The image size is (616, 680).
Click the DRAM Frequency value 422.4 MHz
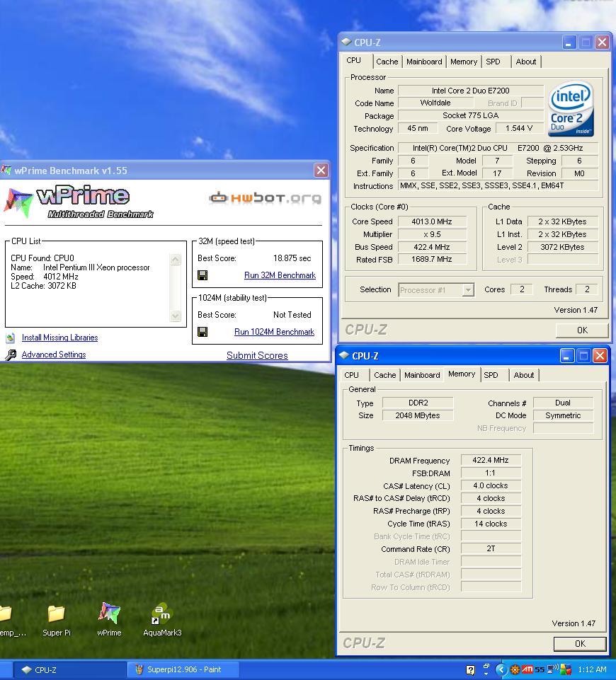point(491,460)
